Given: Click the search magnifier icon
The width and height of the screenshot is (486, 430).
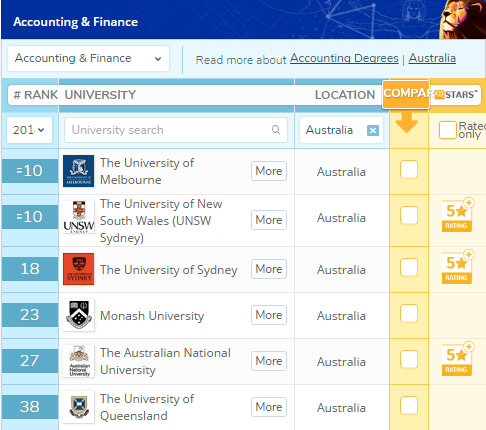Looking at the screenshot, I should point(276,130).
